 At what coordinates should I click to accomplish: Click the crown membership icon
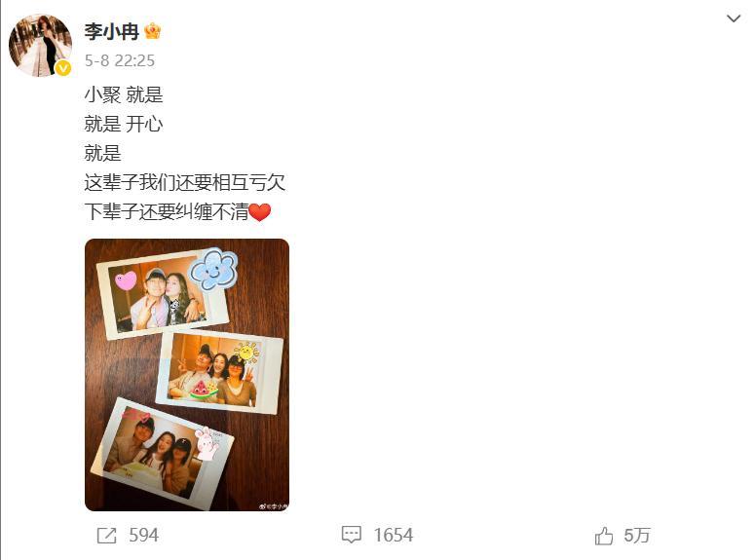click(152, 31)
